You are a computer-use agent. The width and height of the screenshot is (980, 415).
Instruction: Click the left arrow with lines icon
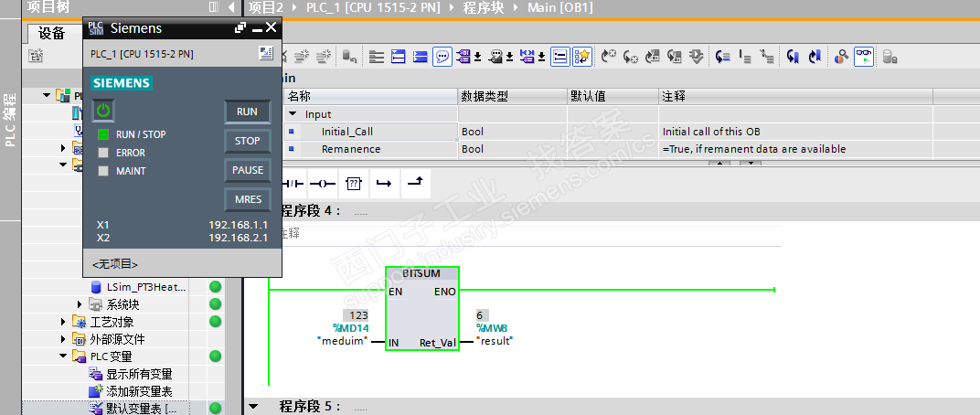coord(723,57)
